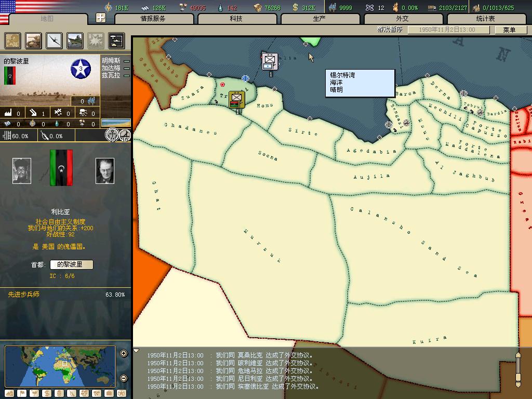
Task: Click the naval base anchor icon
Action: tap(112, 135)
